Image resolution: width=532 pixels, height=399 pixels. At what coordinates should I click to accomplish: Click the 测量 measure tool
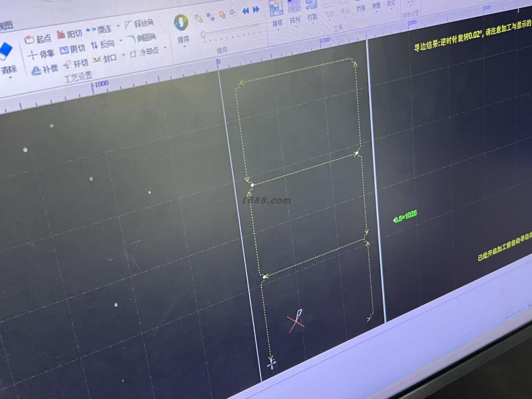[376, 5]
